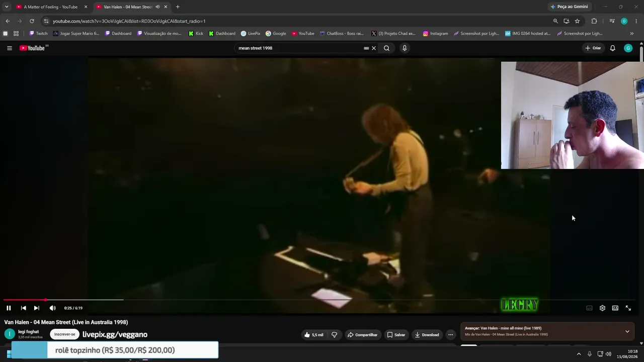Close the A Matter of Feeling tab
This screenshot has width=644, height=362.
tap(86, 7)
